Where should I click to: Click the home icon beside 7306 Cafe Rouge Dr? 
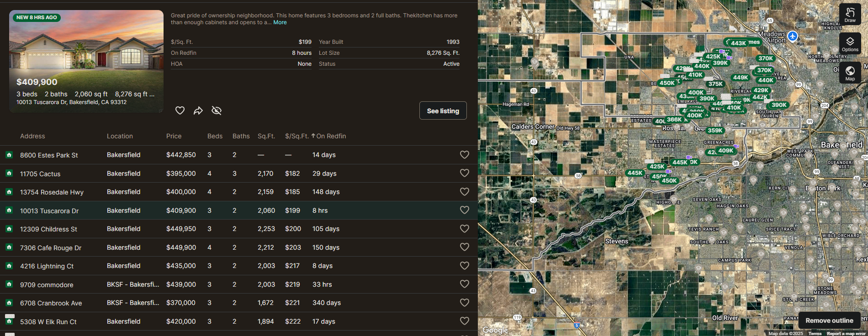[9, 247]
